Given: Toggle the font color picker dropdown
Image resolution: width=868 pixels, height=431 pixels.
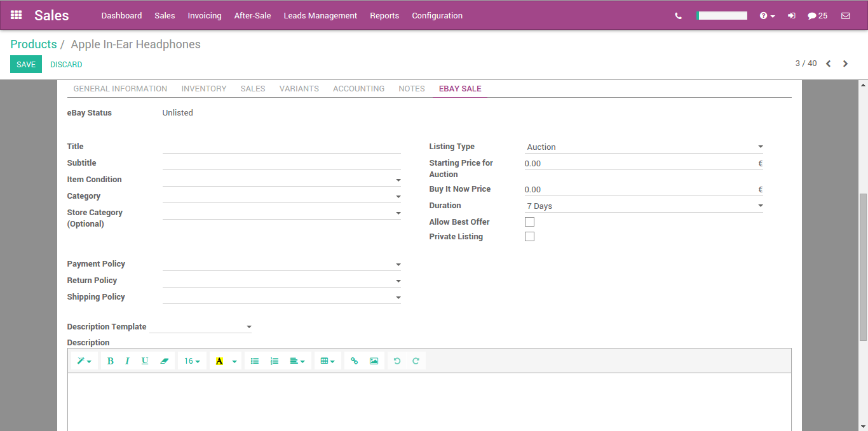Looking at the screenshot, I should click(x=234, y=360).
